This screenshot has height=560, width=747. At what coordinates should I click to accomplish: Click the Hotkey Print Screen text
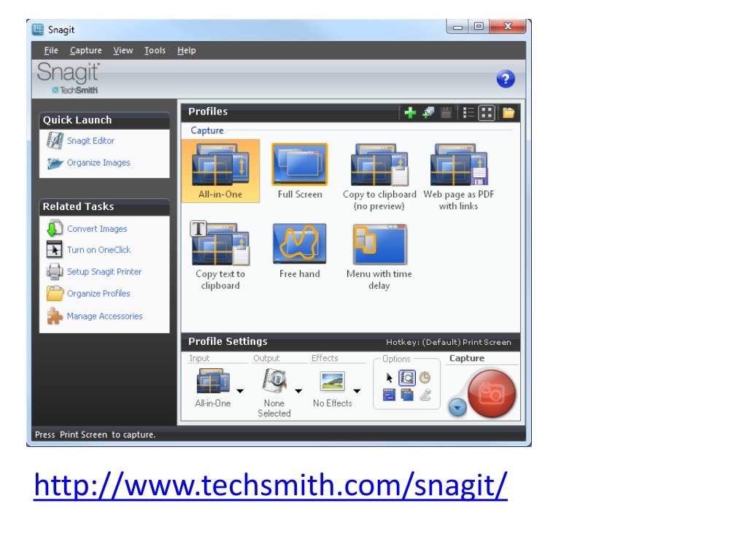pos(449,342)
